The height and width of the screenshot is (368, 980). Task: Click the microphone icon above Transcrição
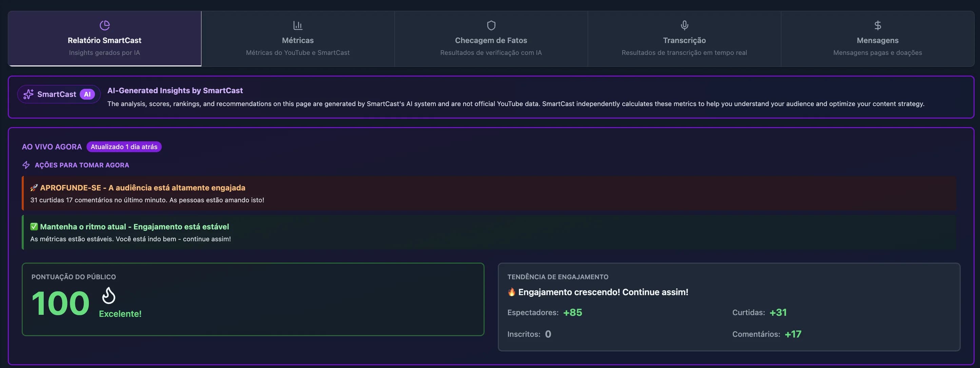pyautogui.click(x=684, y=25)
